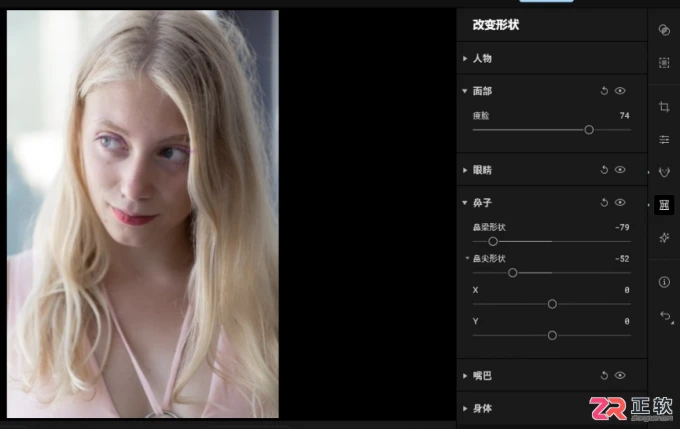This screenshot has height=429, width=680.
Task: Toggle visibility of 嘴巴 adjustments
Action: [620, 375]
